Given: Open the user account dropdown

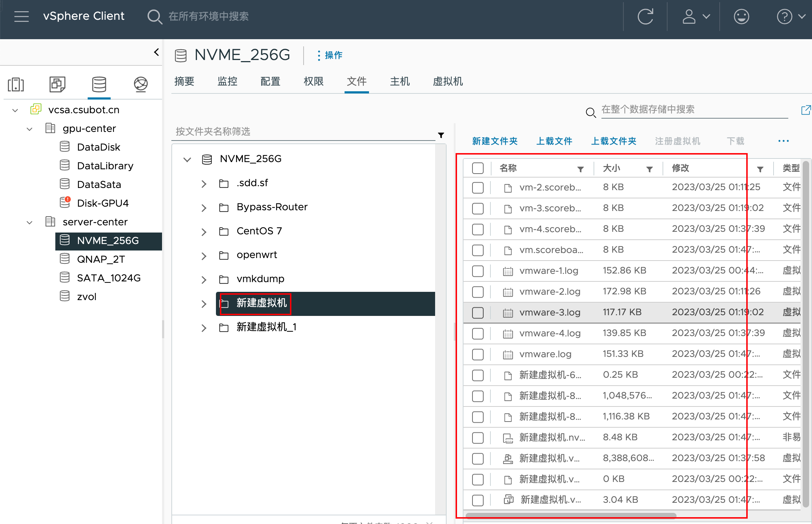Looking at the screenshot, I should click(x=696, y=17).
